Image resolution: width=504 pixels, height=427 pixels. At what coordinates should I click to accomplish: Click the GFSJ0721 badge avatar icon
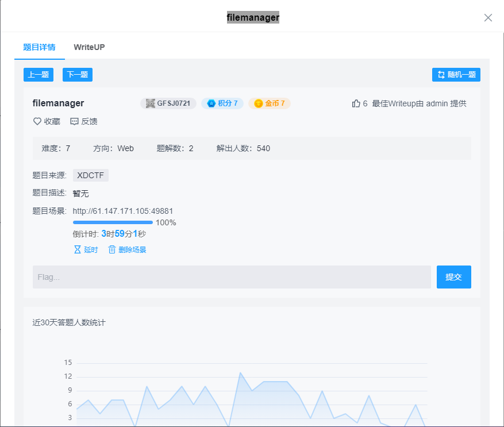(x=150, y=103)
